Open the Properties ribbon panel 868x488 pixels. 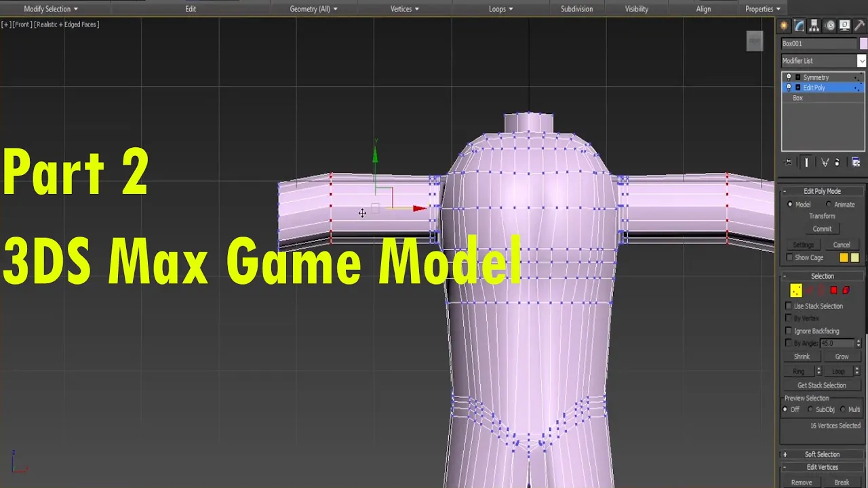[x=762, y=9]
